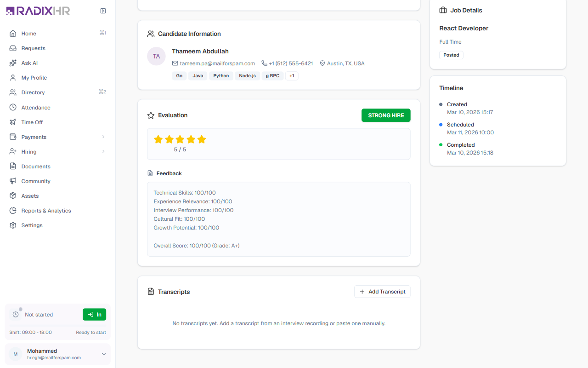This screenshot has width=588, height=368.
Task: Click the Reports & Analytics chart icon
Action: tap(13, 211)
